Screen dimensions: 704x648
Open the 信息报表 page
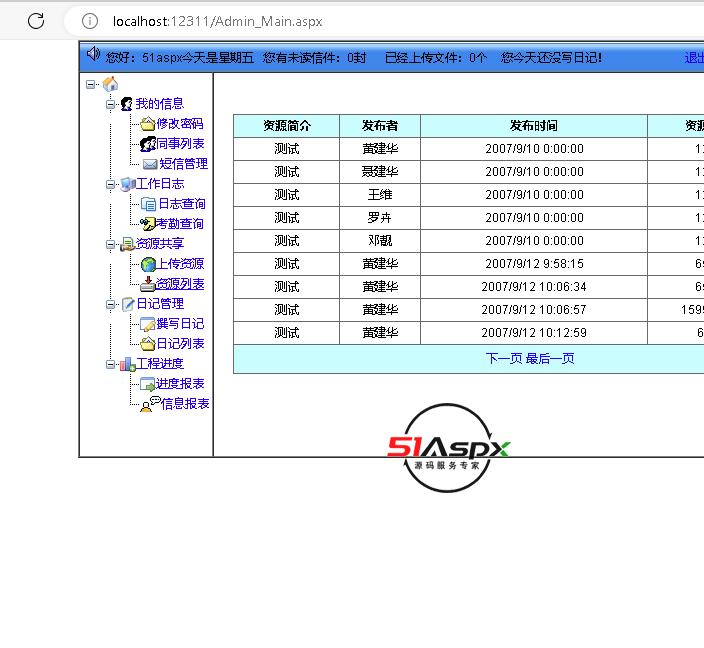pyautogui.click(x=185, y=404)
